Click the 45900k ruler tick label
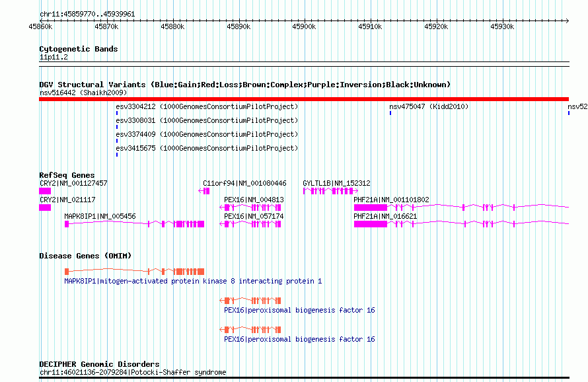The height and width of the screenshot is (382, 588). (x=304, y=26)
